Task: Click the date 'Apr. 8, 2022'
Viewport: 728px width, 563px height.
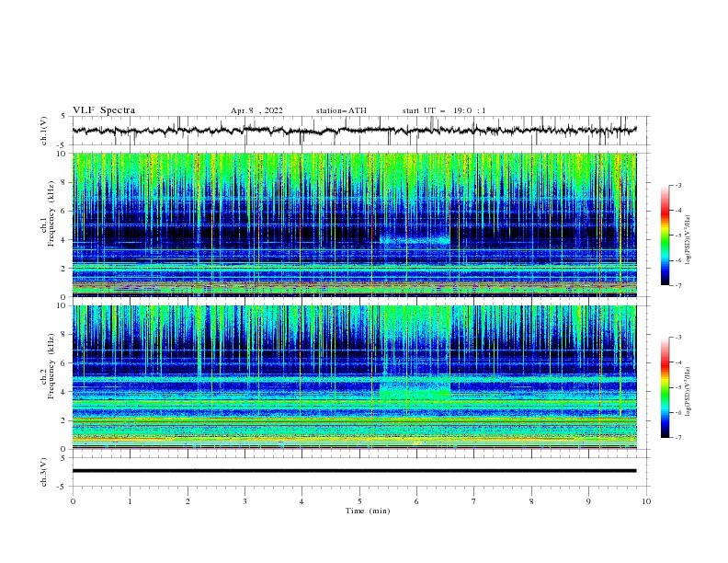Action: 256,110
